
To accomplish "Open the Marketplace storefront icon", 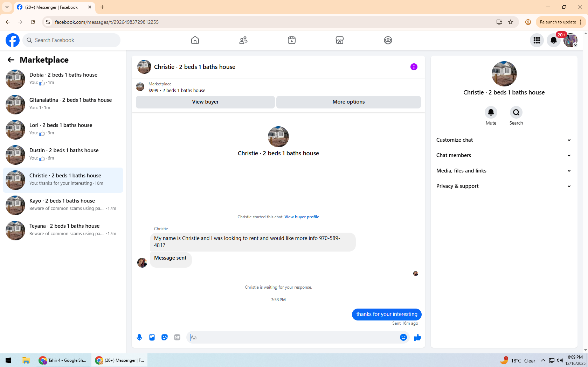I will point(340,40).
